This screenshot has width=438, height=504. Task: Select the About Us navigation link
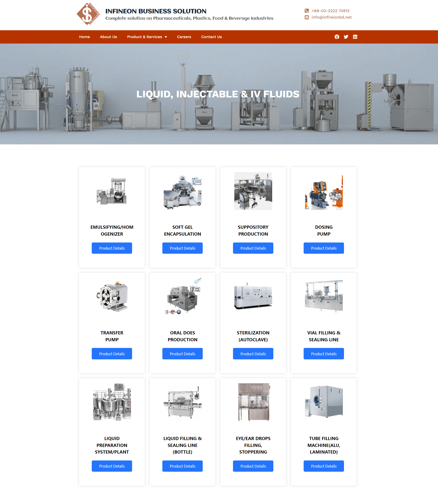108,37
